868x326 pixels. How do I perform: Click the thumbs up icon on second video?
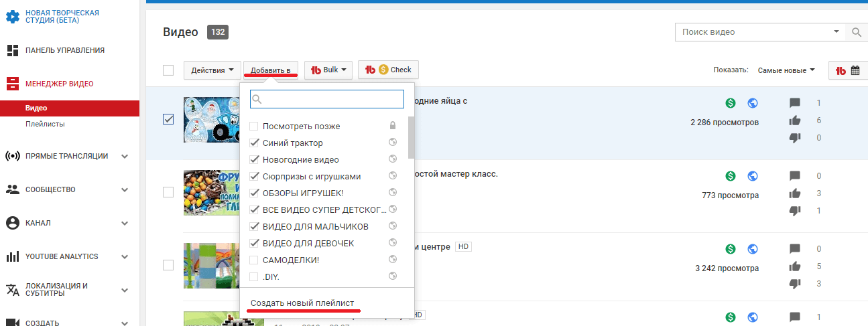coord(795,193)
